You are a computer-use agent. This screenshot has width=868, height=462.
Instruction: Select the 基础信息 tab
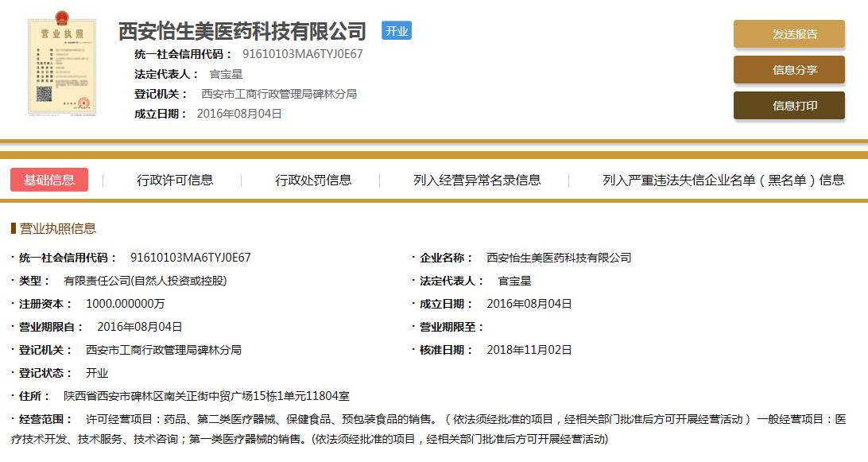click(x=49, y=180)
